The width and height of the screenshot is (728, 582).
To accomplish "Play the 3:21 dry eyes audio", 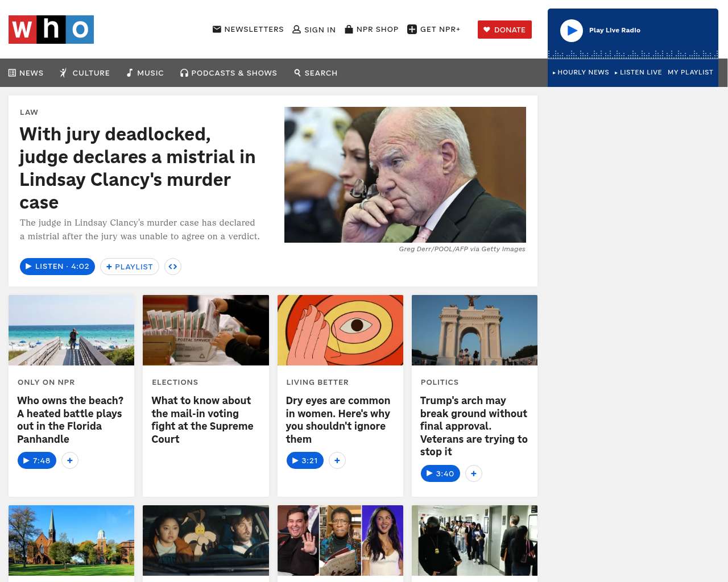I will coord(305,460).
